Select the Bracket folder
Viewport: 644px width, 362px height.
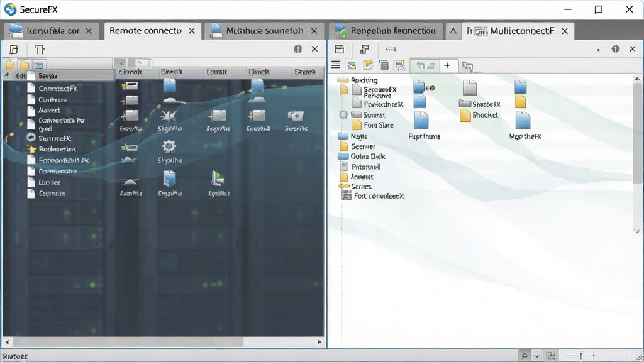pos(479,115)
